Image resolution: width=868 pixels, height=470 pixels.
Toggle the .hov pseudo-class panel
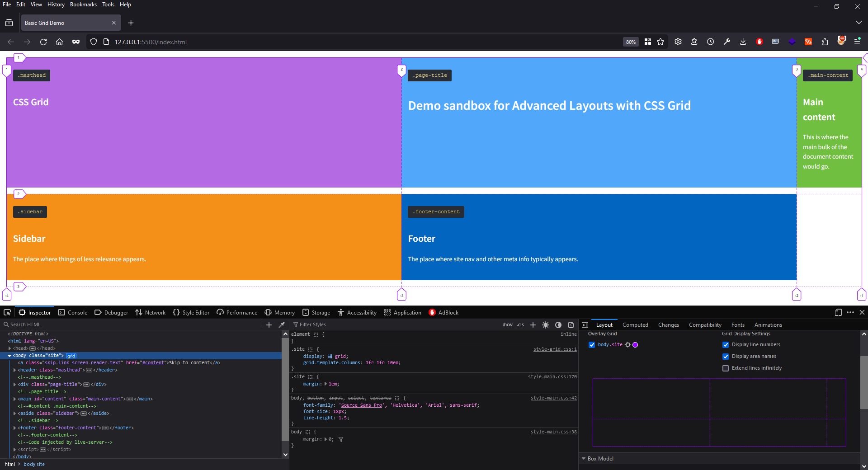tap(508, 325)
